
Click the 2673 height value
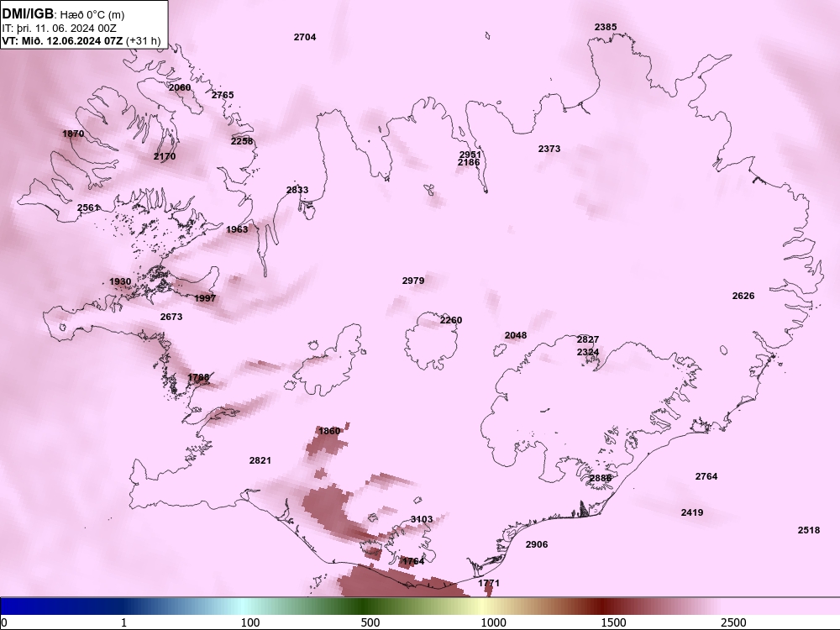pyautogui.click(x=171, y=317)
